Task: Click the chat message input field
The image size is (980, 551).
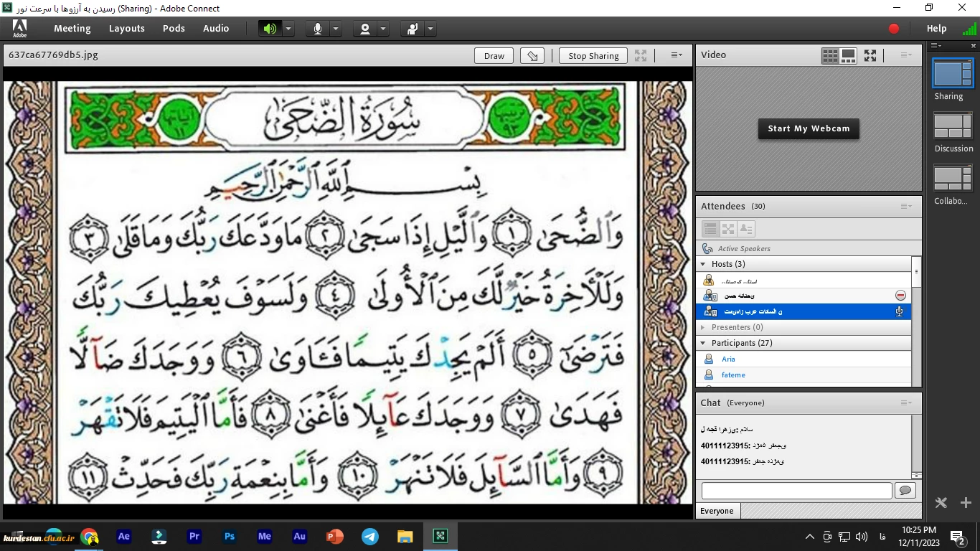Action: (796, 491)
